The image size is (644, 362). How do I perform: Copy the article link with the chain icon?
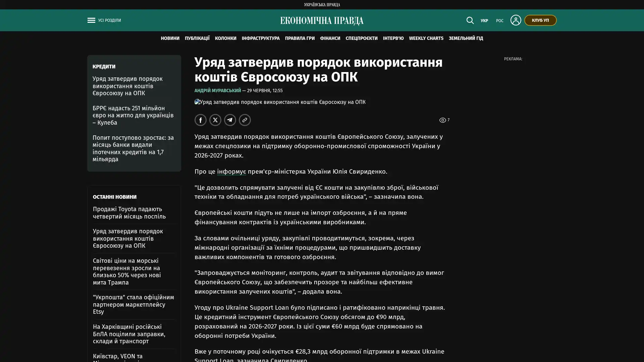[245, 120]
